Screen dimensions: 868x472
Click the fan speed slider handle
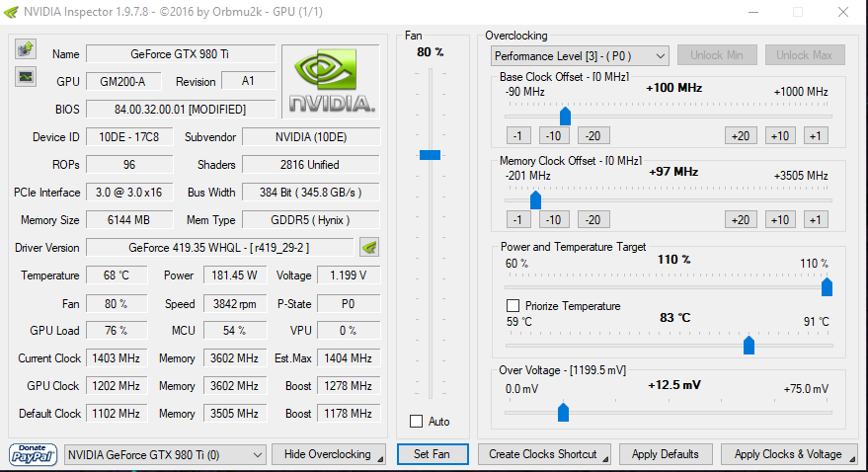click(x=430, y=155)
